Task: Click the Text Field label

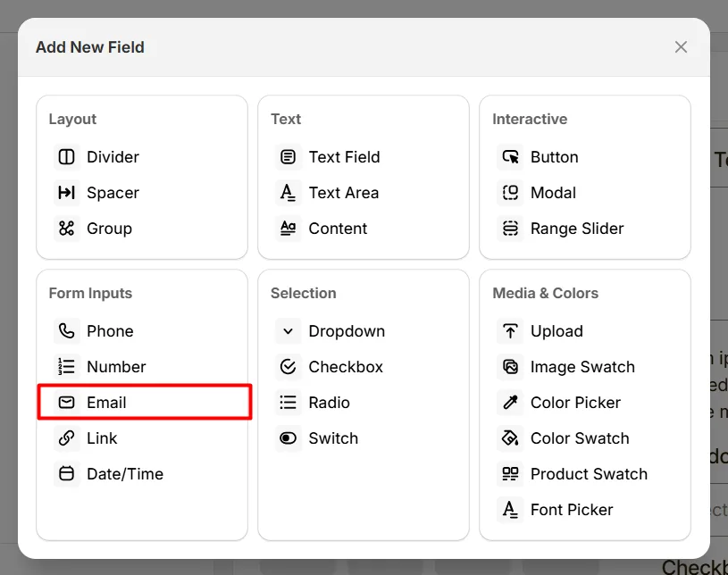Action: pyautogui.click(x=344, y=157)
